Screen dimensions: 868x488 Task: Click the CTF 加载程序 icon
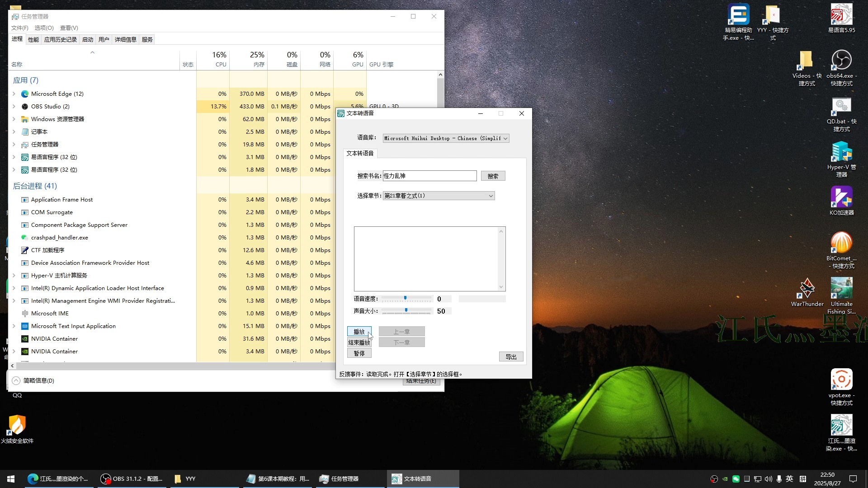(x=25, y=250)
